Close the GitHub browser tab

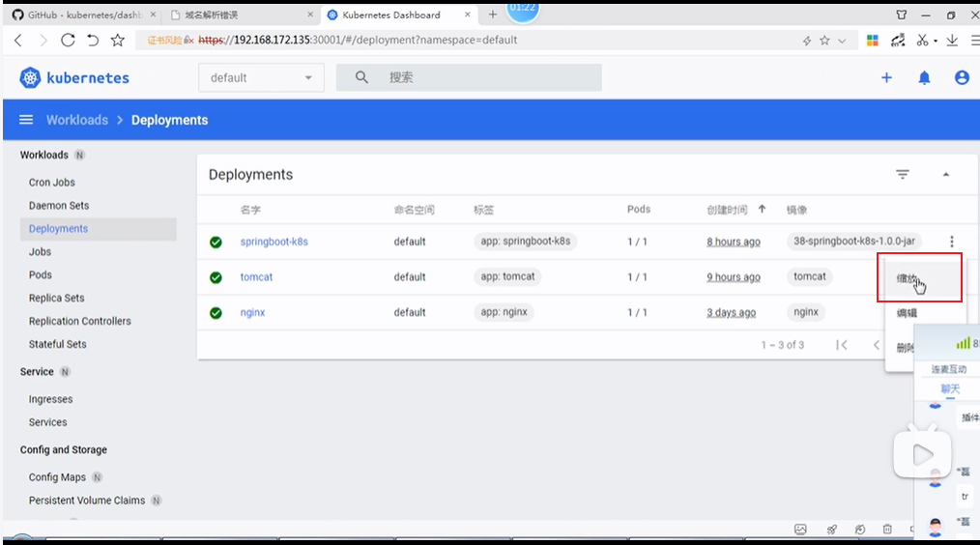153,14
